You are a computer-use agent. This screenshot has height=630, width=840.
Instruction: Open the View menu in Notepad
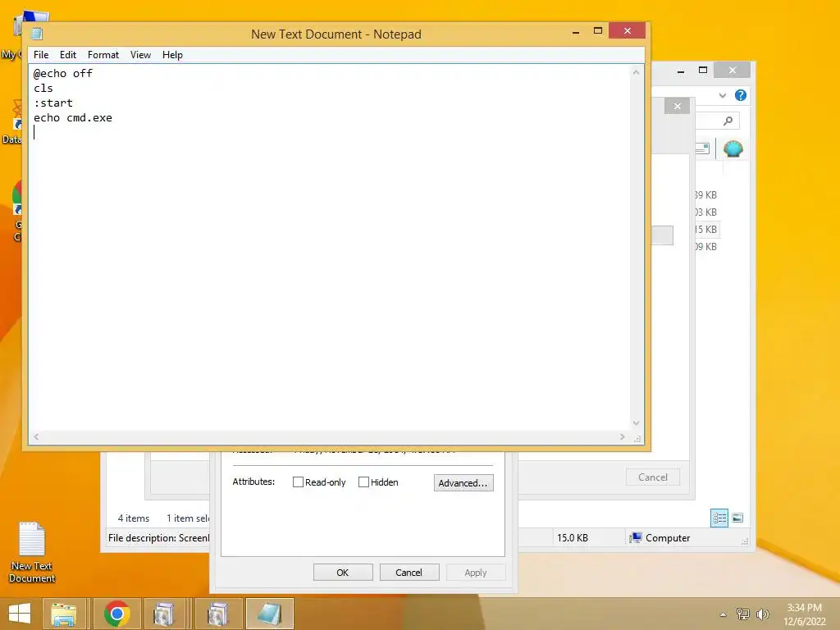click(140, 55)
